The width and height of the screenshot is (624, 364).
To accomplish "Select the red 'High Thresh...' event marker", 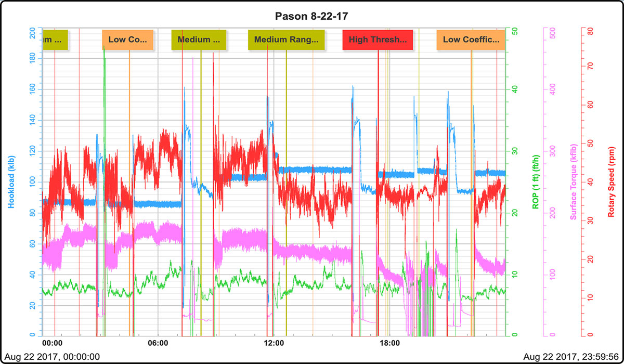I will click(378, 40).
